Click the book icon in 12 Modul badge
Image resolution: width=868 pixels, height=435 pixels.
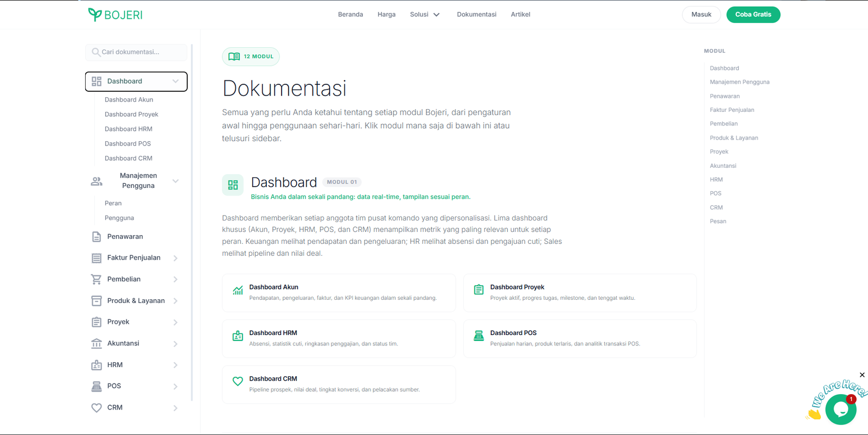(234, 56)
